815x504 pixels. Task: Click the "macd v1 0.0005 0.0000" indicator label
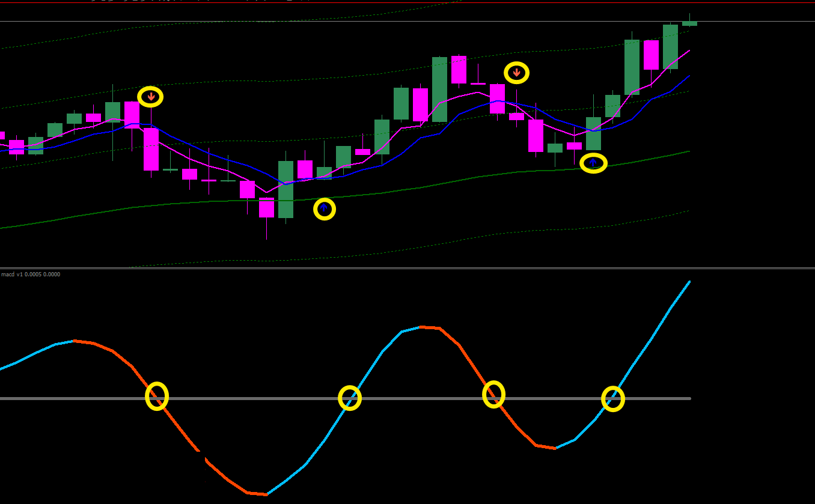tap(31, 274)
